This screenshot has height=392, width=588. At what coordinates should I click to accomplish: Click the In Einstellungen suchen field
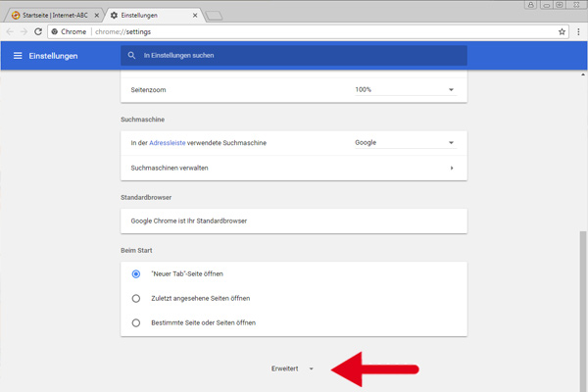pyautogui.click(x=294, y=55)
